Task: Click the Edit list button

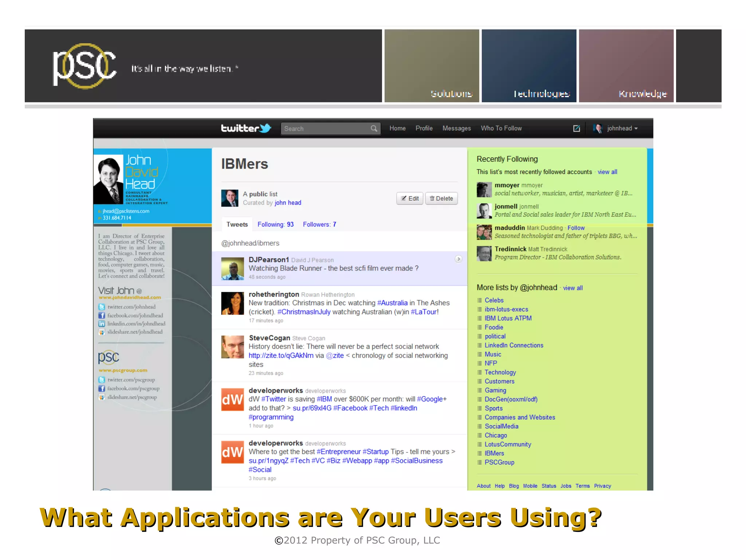Action: [410, 198]
